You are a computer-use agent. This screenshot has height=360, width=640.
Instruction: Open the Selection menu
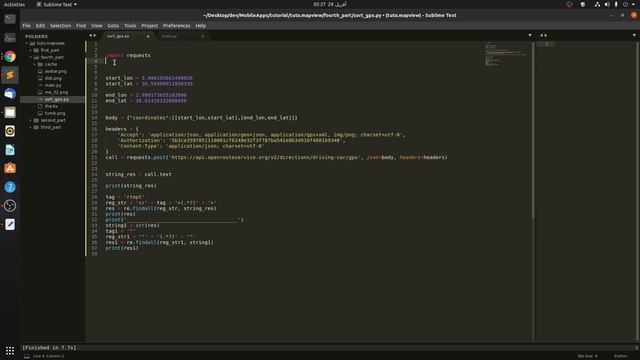[60, 26]
